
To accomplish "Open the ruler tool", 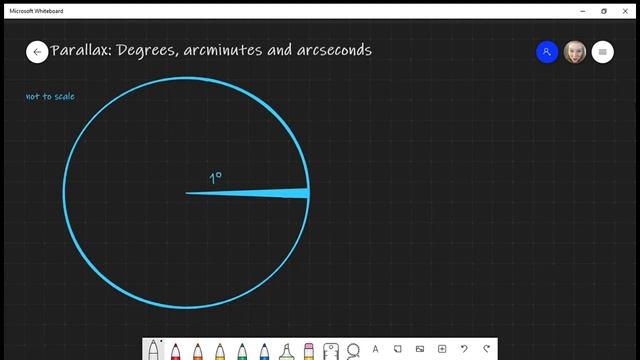I will coord(331,351).
